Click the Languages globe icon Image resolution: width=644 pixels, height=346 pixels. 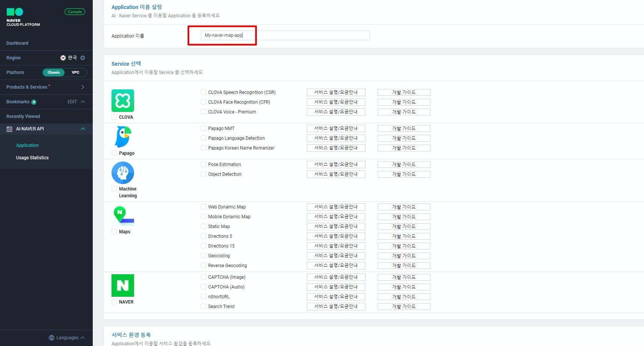tap(51, 338)
